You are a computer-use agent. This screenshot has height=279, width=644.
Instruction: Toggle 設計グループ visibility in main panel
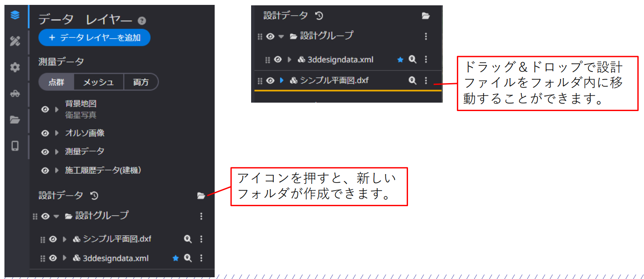45,216
